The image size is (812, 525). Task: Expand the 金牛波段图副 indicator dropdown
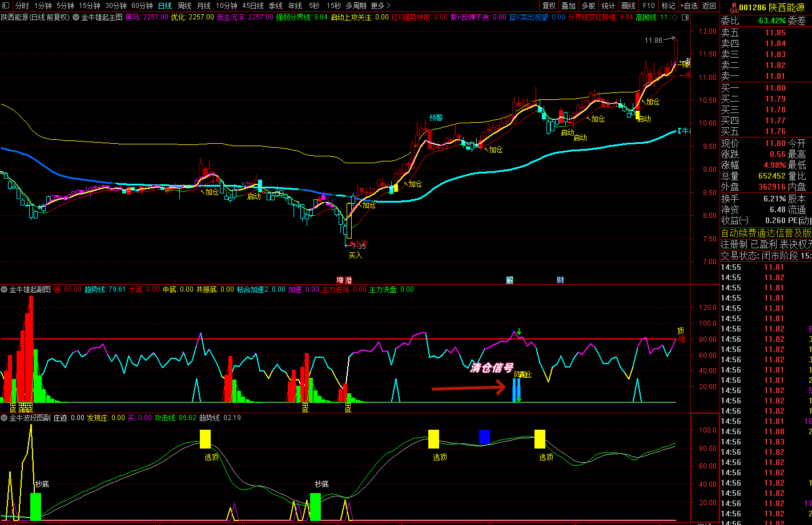5,418
